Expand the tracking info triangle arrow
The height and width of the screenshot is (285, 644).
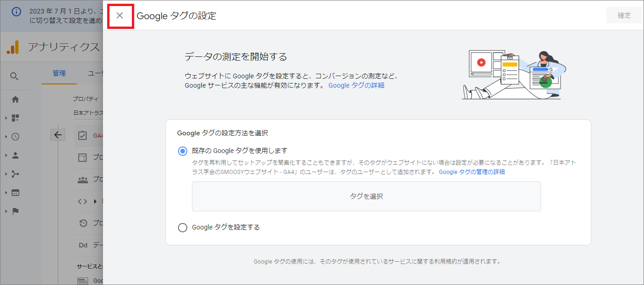[x=95, y=202]
